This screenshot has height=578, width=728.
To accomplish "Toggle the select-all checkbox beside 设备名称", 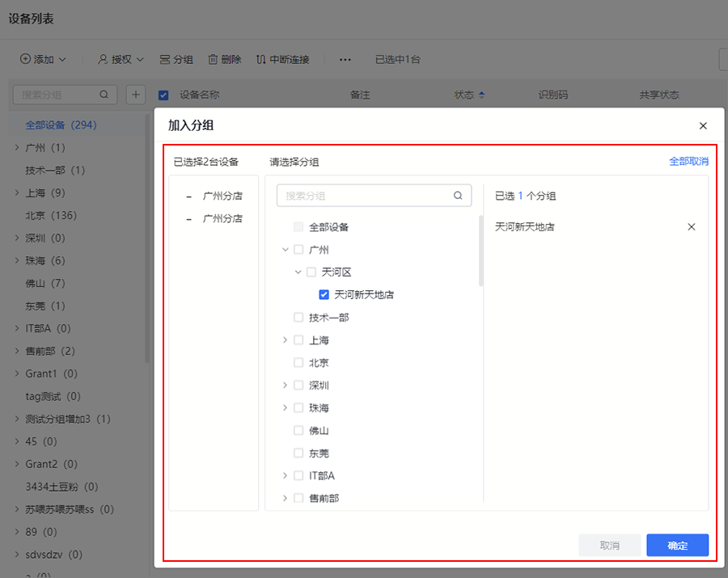I will coord(163,95).
